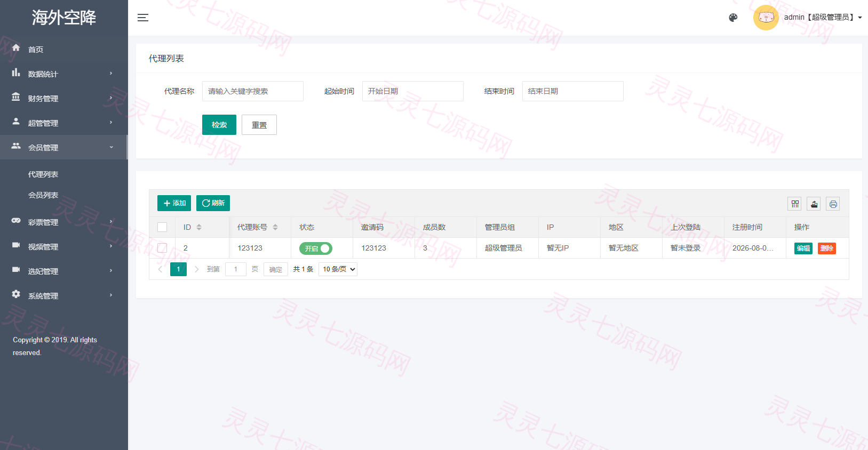Click the 超管管理 person icon

(x=16, y=122)
